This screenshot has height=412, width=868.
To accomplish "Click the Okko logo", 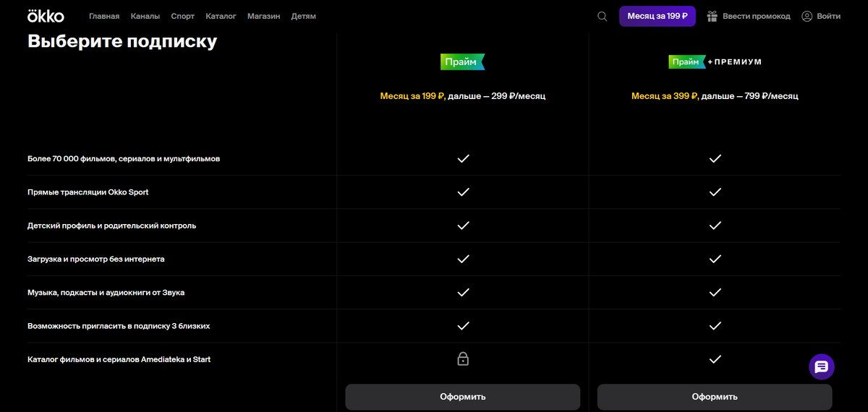I will [x=46, y=16].
